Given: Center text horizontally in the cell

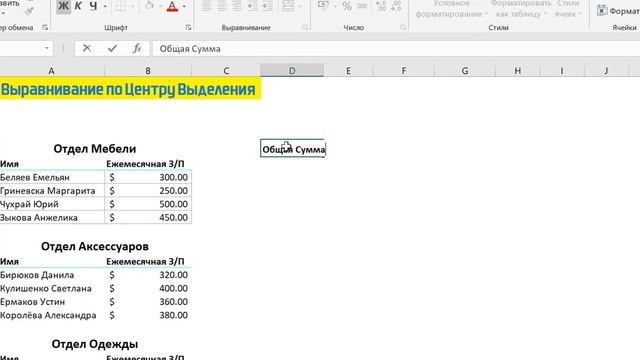Looking at the screenshot, I should click(222, 6).
